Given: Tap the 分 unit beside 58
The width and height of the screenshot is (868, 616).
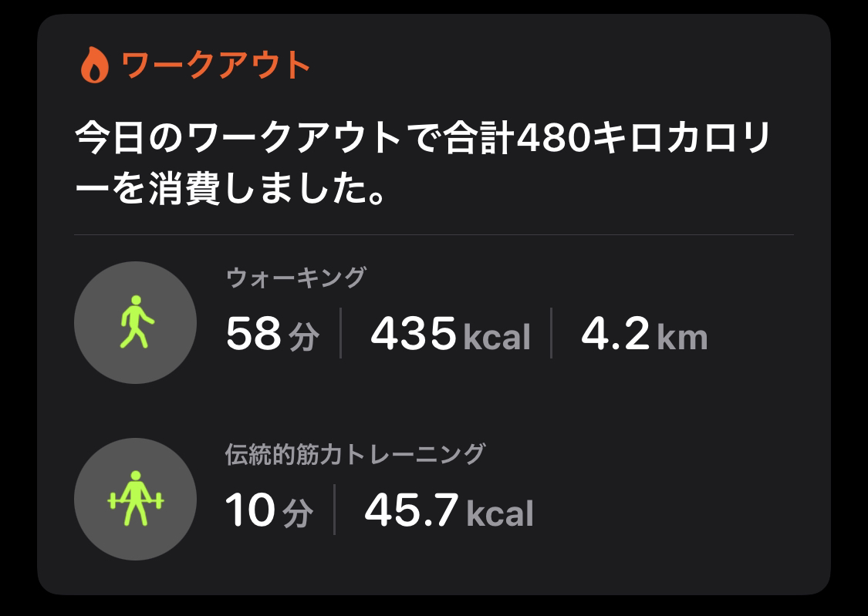Looking at the screenshot, I should (x=304, y=337).
